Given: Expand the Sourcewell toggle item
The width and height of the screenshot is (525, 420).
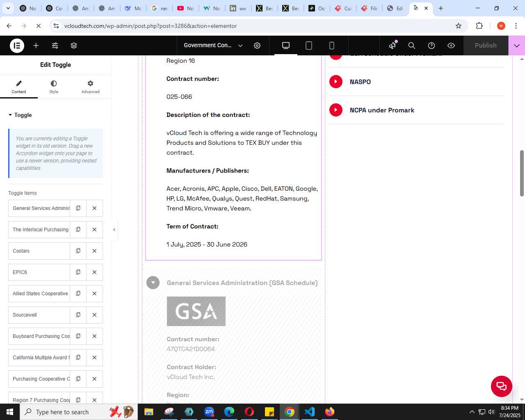Looking at the screenshot, I should click(x=39, y=315).
